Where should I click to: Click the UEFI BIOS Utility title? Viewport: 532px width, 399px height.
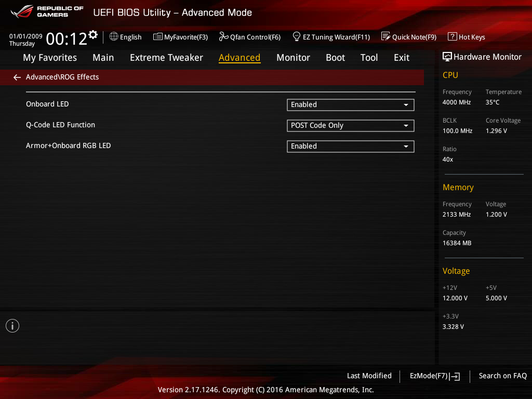click(172, 12)
